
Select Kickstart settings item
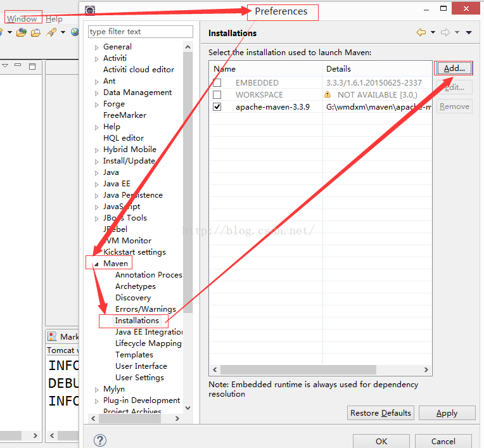point(134,252)
